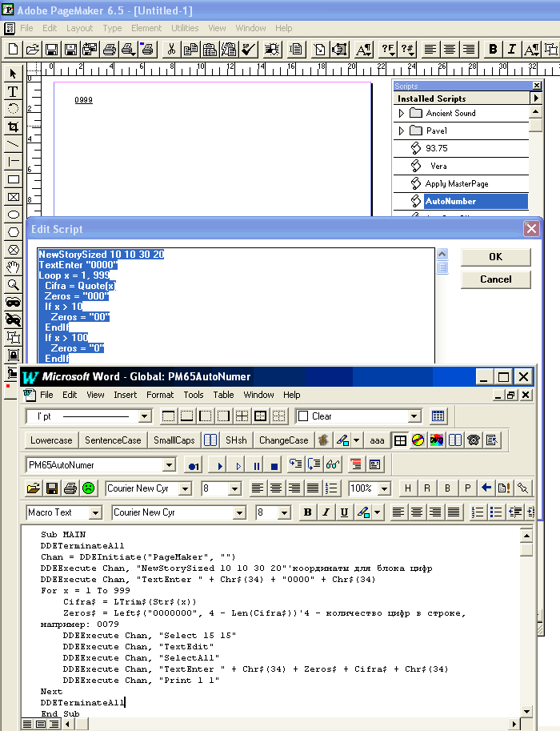Click PageMaker spell check icon
560x731 pixels.
(249, 49)
